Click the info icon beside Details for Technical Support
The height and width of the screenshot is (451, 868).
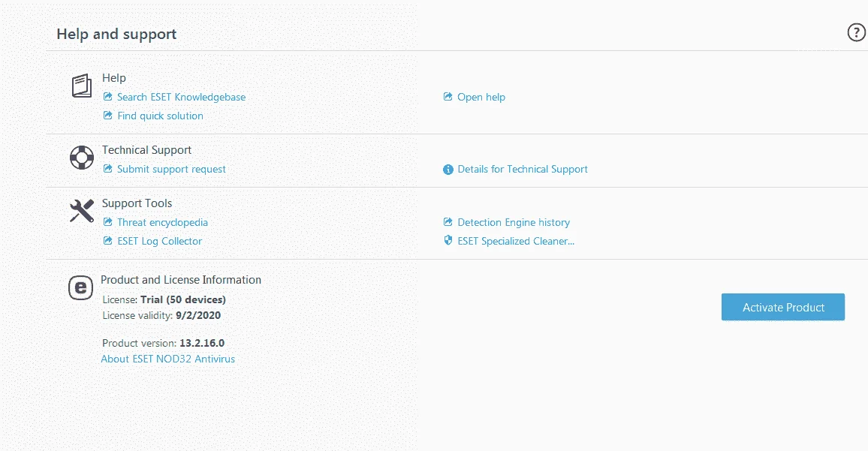point(448,170)
